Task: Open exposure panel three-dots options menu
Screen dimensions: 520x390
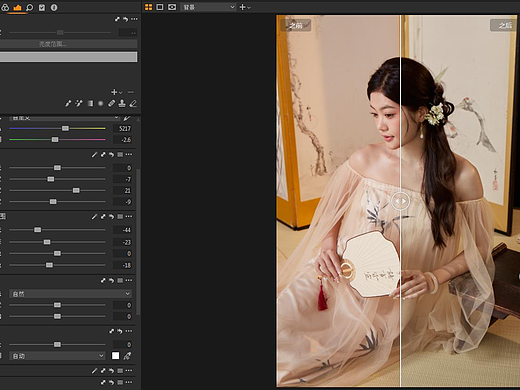Action: tap(129, 155)
